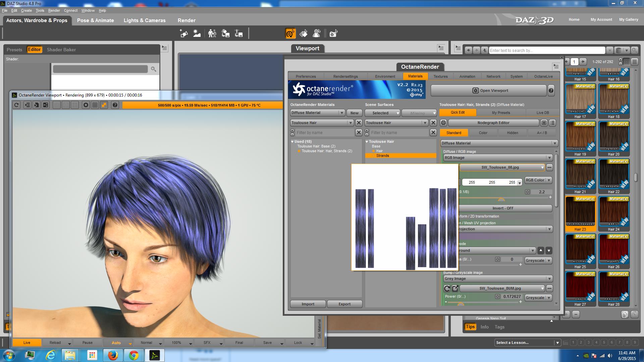This screenshot has height=362, width=644.
Task: Toggle the Hidden filter button
Action: (512, 133)
